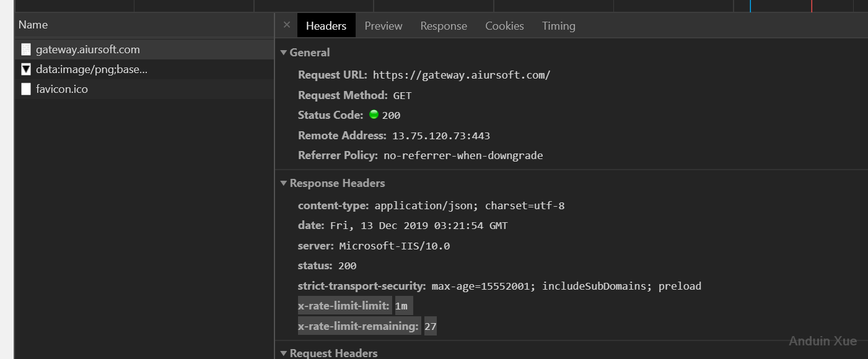This screenshot has height=359, width=868.
Task: Collapse the General section
Action: point(284,53)
